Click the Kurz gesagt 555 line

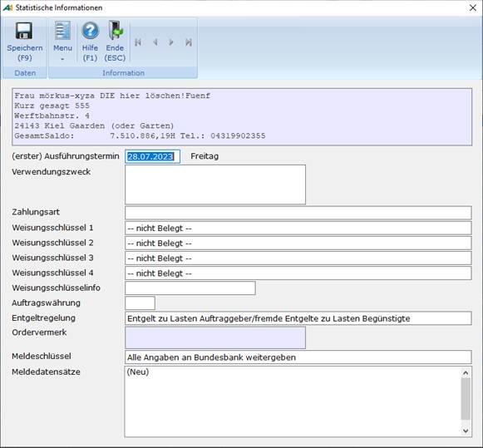pyautogui.click(x=52, y=106)
